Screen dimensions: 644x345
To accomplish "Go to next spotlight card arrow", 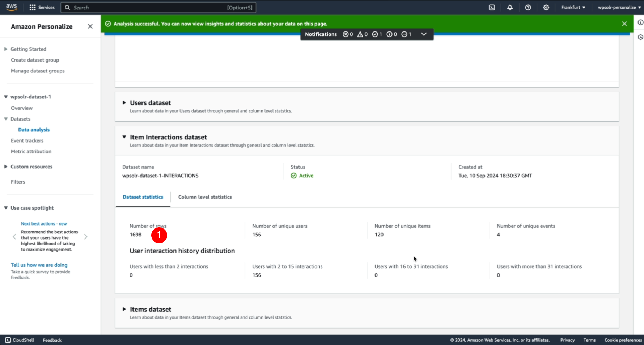I will pos(86,237).
